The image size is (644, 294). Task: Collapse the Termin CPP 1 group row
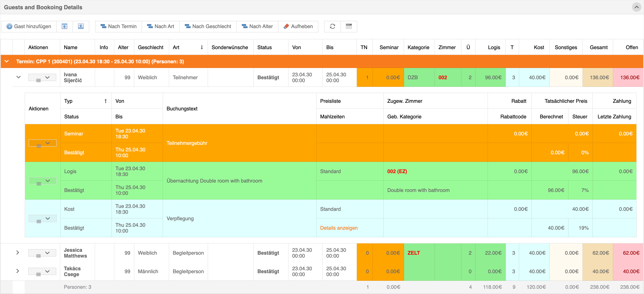[x=7, y=61]
